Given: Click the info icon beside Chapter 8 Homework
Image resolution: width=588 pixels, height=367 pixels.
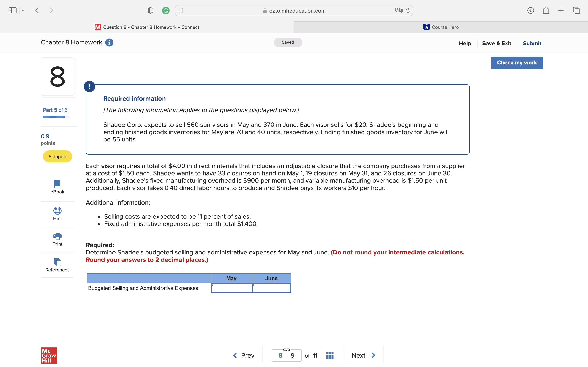Looking at the screenshot, I should click(x=109, y=42).
